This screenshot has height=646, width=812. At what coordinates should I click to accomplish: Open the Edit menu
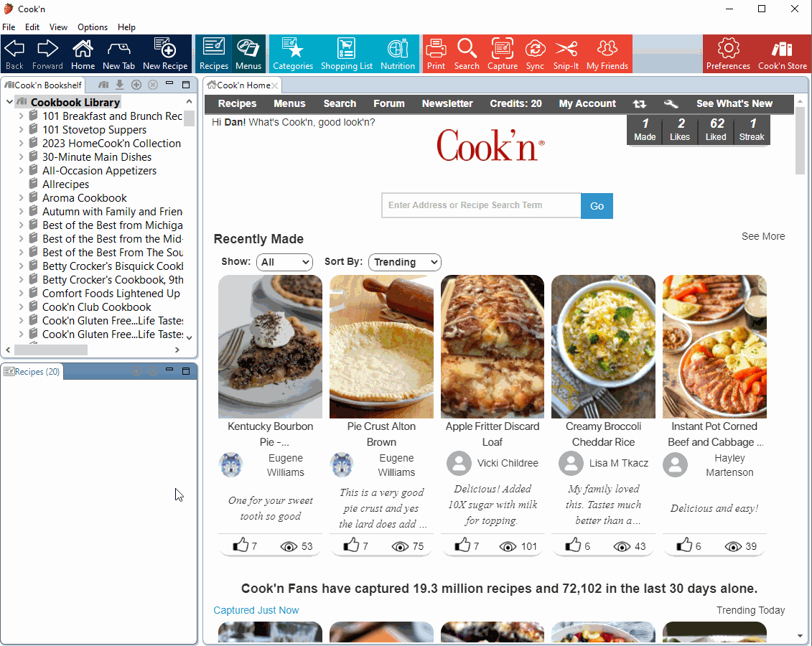[32, 27]
